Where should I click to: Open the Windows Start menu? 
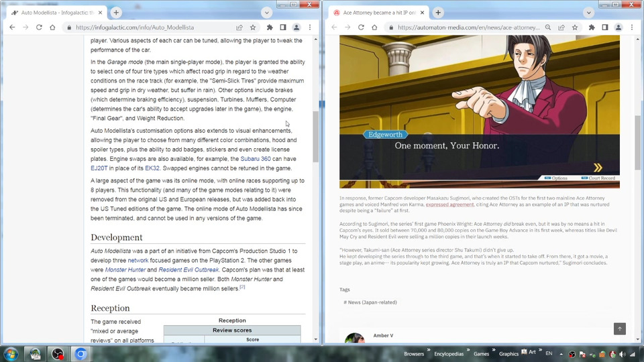click(x=11, y=354)
